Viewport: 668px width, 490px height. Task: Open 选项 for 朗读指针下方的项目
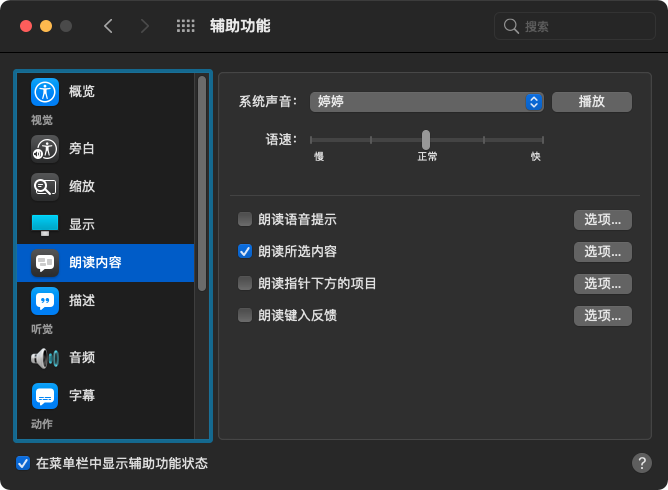click(602, 284)
